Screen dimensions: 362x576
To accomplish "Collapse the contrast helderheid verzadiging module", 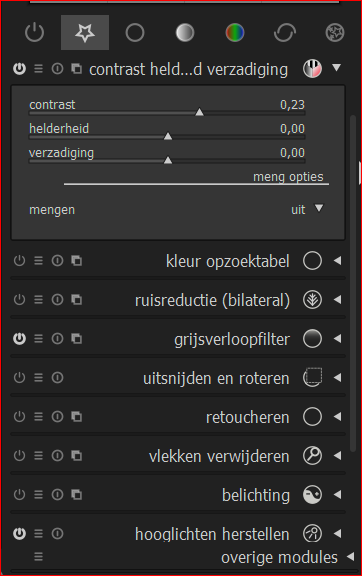I will (x=337, y=68).
